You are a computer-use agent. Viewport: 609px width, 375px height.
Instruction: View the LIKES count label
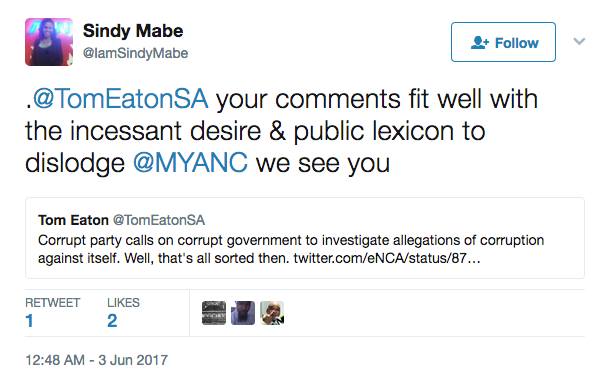[123, 303]
